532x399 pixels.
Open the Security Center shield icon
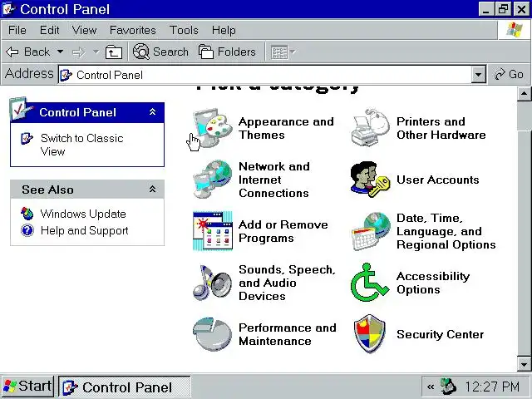pyautogui.click(x=370, y=334)
